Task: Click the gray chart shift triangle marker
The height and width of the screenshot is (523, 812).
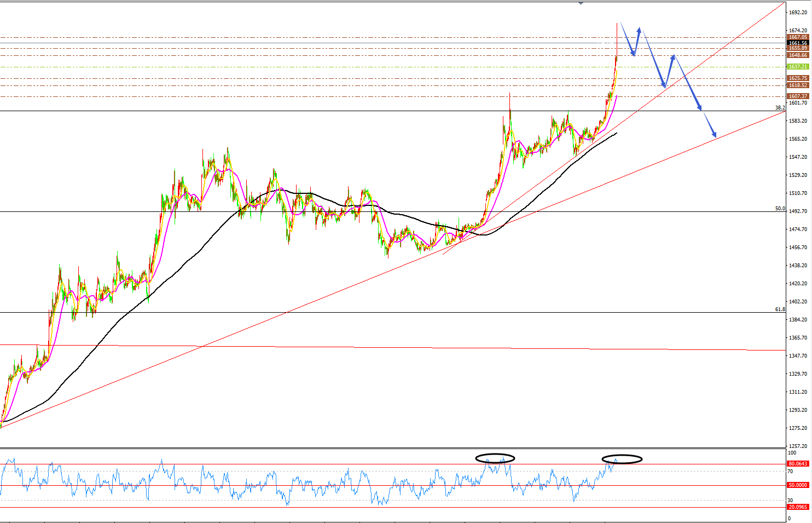Action: click(581, 3)
